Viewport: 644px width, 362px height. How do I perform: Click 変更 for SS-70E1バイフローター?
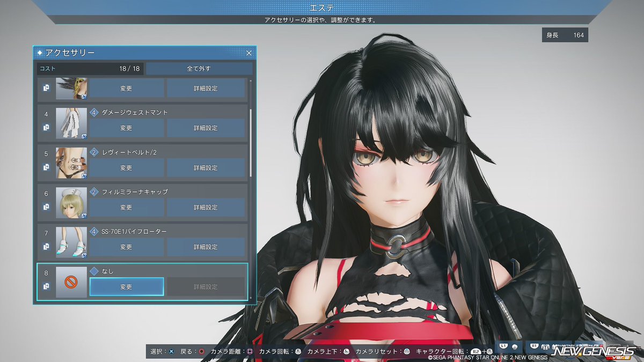pos(126,247)
